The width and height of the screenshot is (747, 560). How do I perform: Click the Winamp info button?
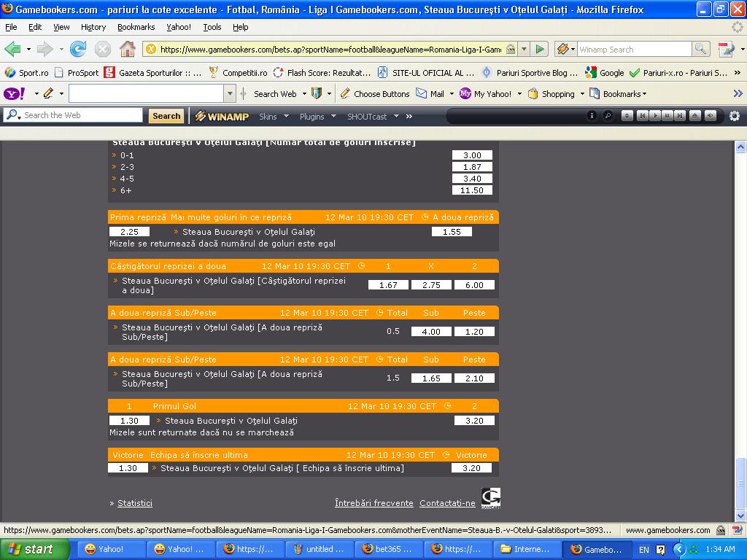coord(592,116)
